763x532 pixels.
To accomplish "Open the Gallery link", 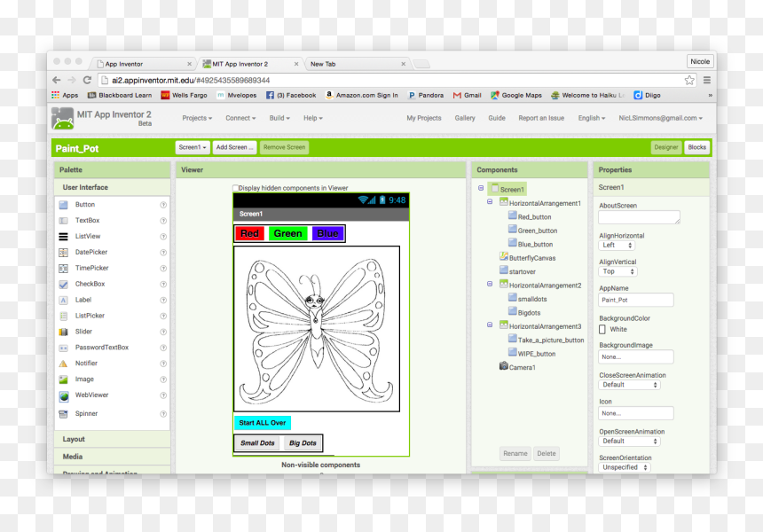I will click(465, 118).
